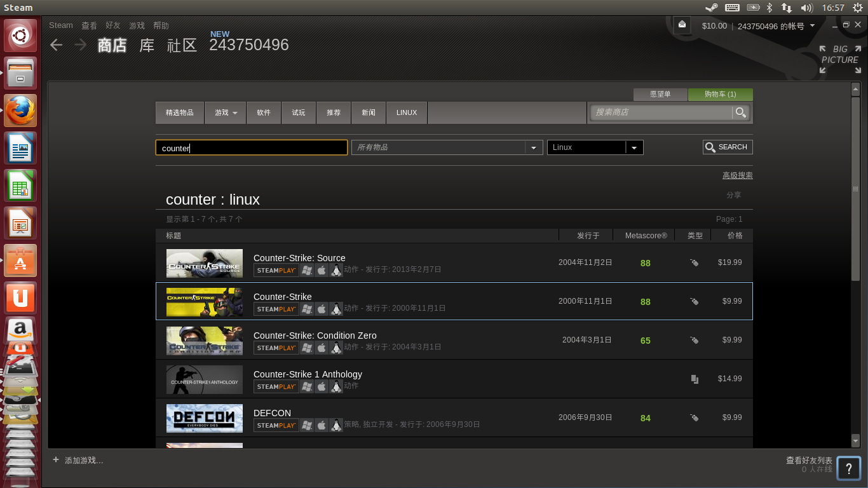Open Counter-Strike: Condition Zero title
The height and width of the screenshot is (488, 868).
coord(315,335)
